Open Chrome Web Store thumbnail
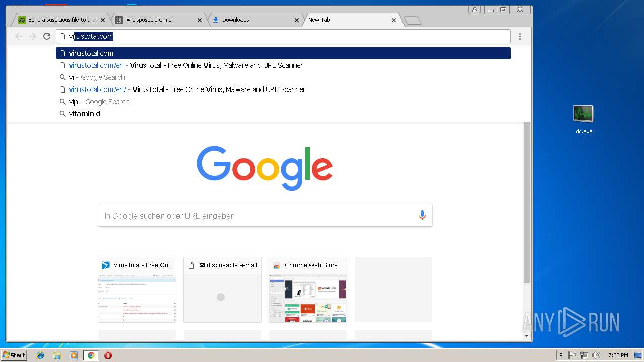Image resolution: width=644 pixels, height=362 pixels. [308, 290]
